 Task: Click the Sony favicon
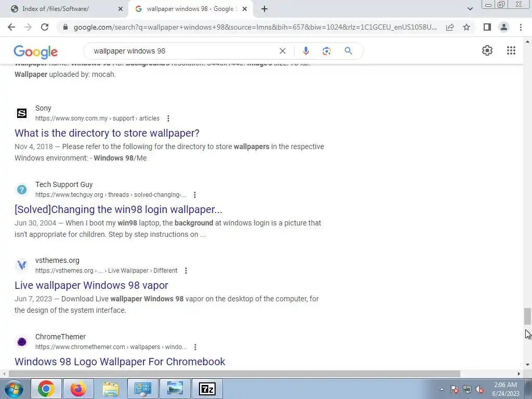pyautogui.click(x=22, y=113)
